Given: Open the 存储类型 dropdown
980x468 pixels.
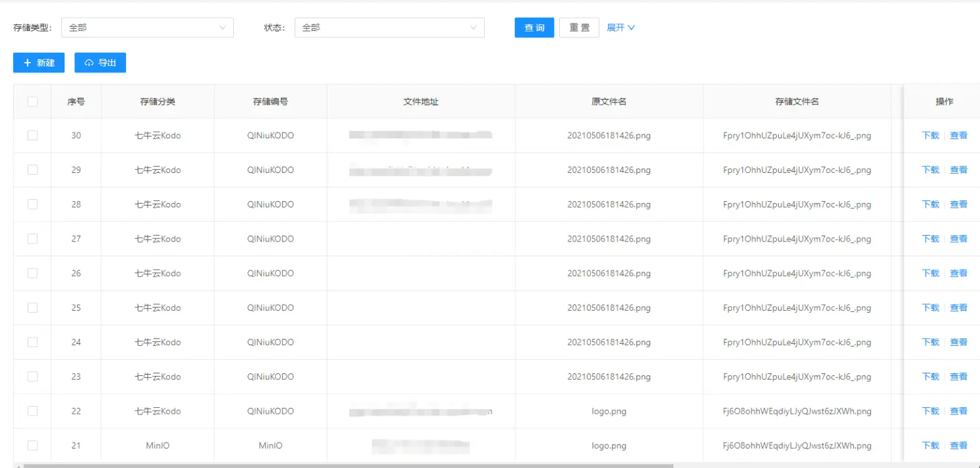Looking at the screenshot, I should (x=148, y=27).
